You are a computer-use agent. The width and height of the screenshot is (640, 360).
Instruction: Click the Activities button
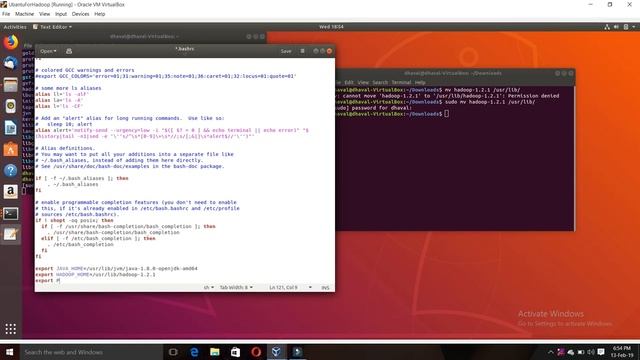tap(15, 27)
